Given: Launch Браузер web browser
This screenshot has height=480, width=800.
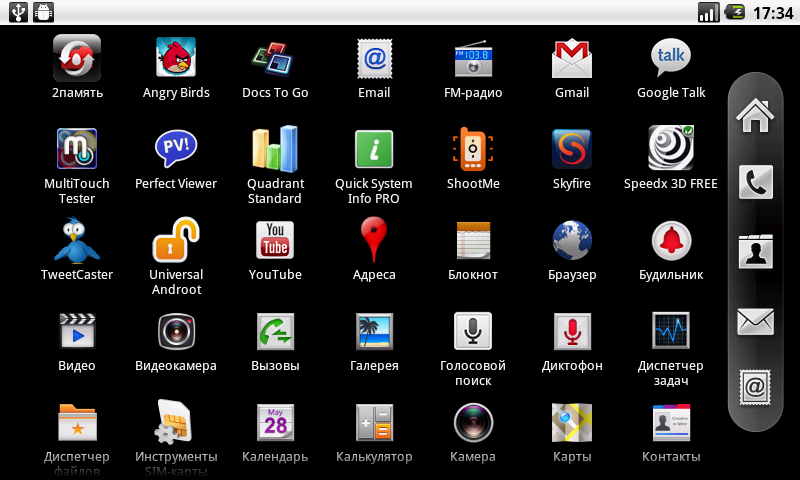Looking at the screenshot, I should tap(572, 240).
